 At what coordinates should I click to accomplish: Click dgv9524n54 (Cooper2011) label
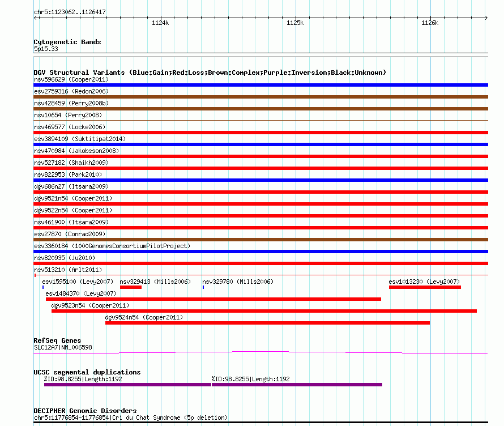pyautogui.click(x=144, y=317)
